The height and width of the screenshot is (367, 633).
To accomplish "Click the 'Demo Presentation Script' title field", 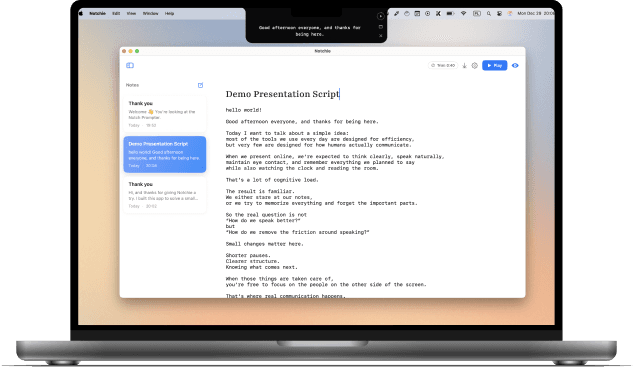I will [x=283, y=94].
